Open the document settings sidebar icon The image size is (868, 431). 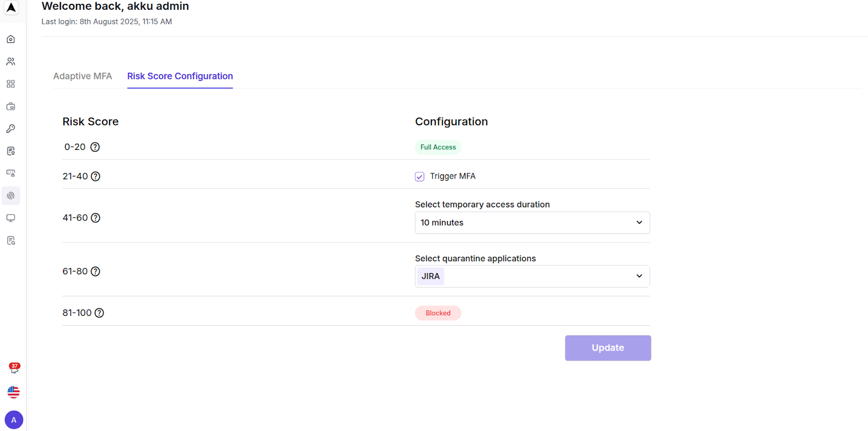pyautogui.click(x=11, y=151)
